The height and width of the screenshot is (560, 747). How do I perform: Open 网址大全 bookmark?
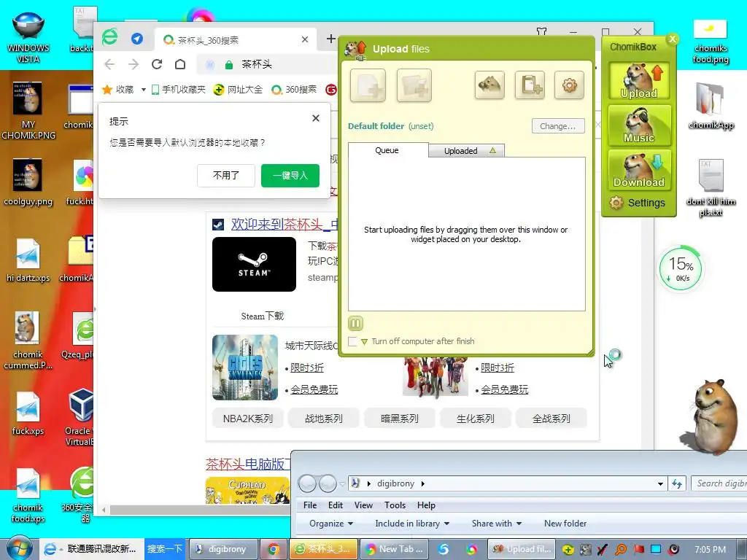point(238,90)
